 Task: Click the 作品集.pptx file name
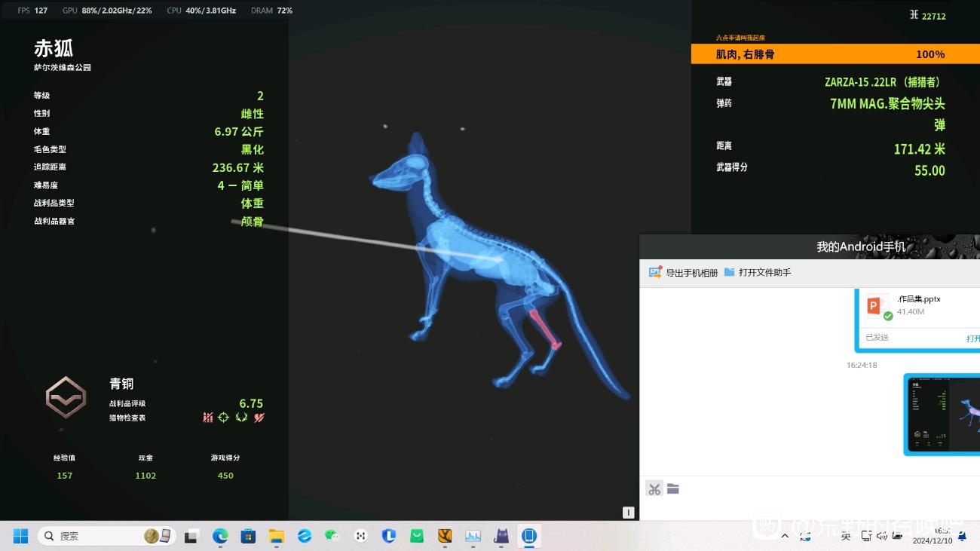[919, 298]
